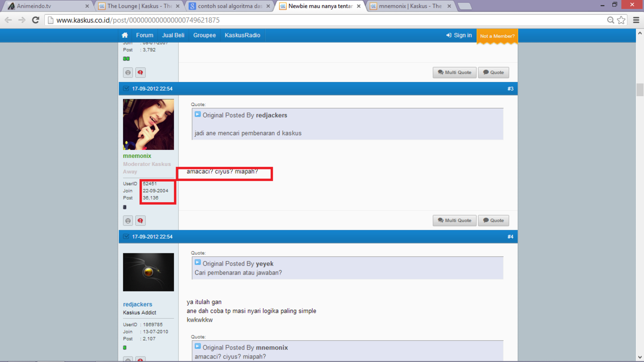Image resolution: width=644 pixels, height=362 pixels.
Task: Click the view-post arrow beside the quoted mnemonix post
Action: click(x=198, y=347)
